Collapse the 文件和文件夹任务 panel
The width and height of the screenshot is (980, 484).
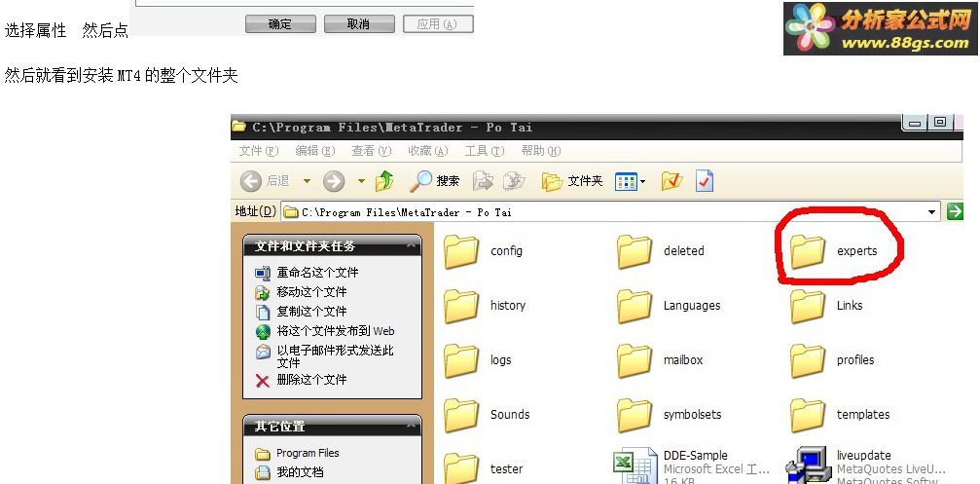tap(412, 245)
